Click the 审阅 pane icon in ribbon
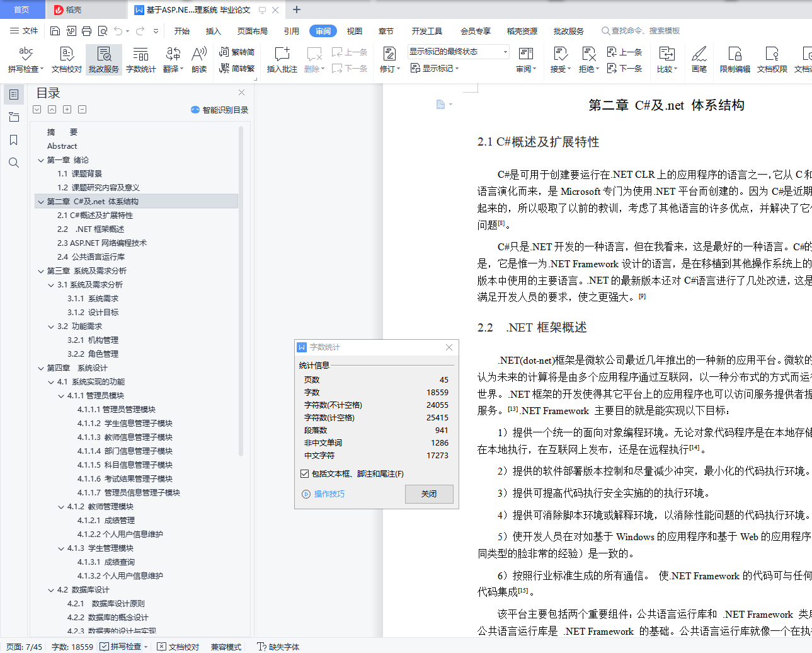 pos(525,54)
